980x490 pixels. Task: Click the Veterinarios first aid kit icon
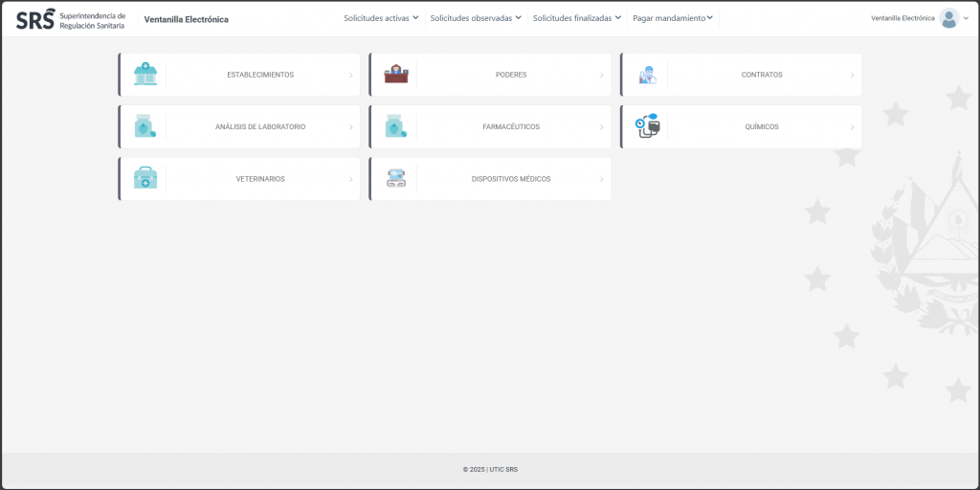point(145,179)
